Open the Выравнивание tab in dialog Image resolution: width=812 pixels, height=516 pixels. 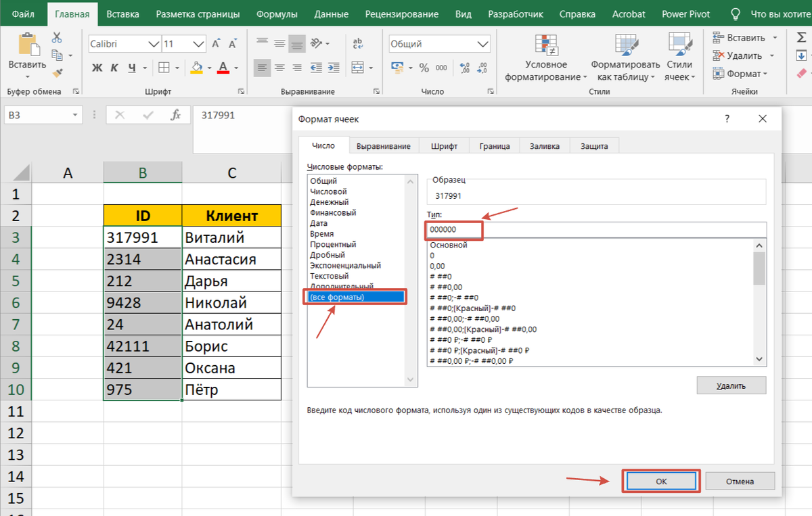384,145
